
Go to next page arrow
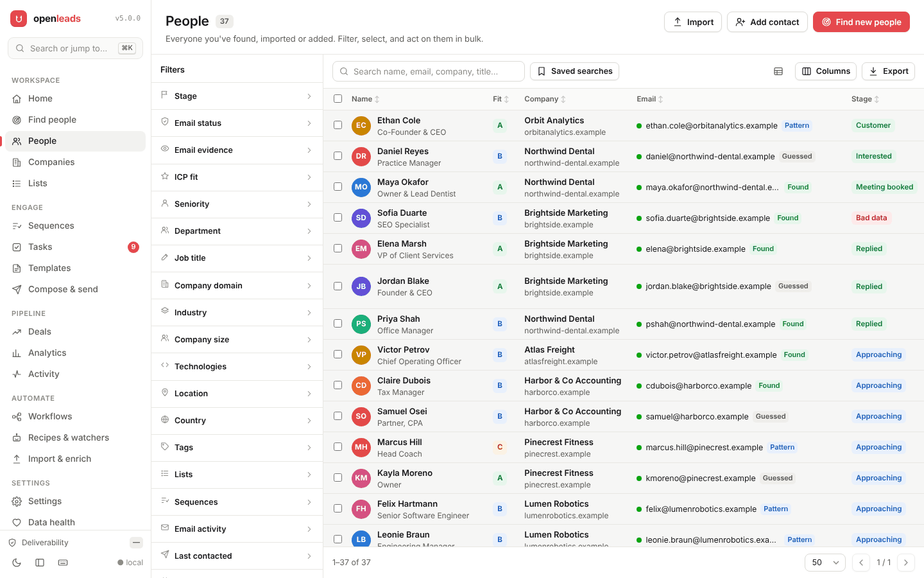906,563
